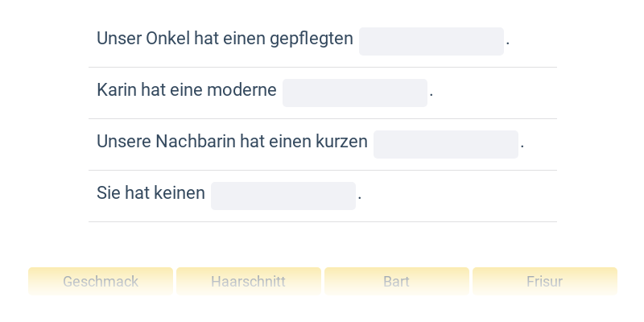Click the word 'gepflegten' in first sentence
This screenshot has width=644, height=322.
[313, 39]
